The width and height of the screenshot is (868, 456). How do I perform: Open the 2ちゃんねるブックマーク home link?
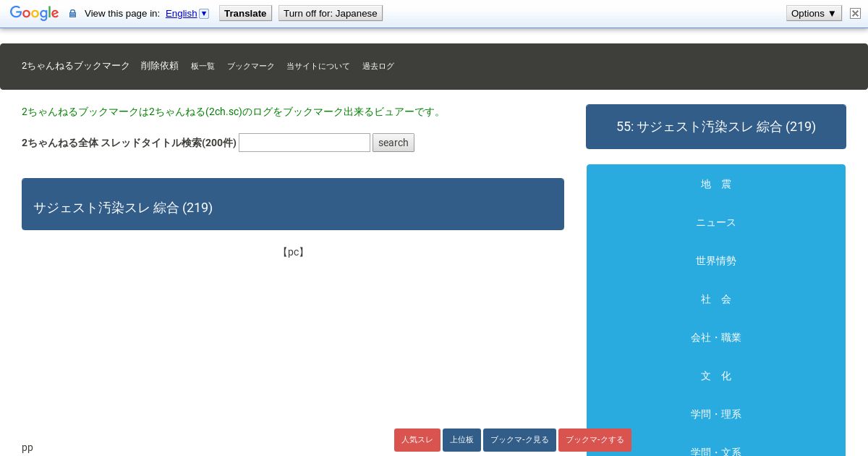click(x=76, y=66)
